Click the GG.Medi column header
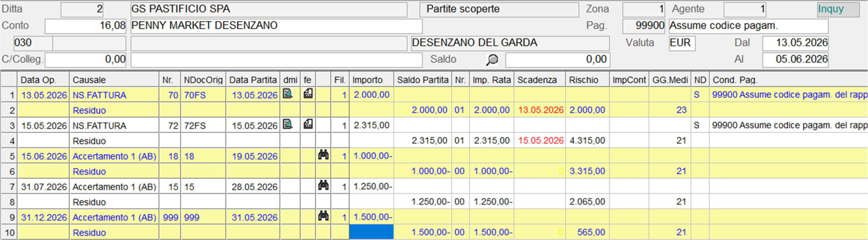 tap(670, 80)
